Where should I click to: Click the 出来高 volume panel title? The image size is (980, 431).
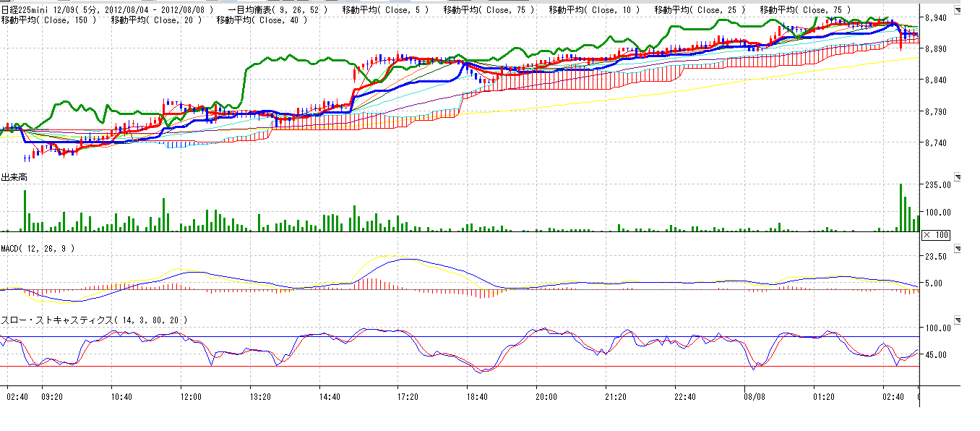(14, 177)
